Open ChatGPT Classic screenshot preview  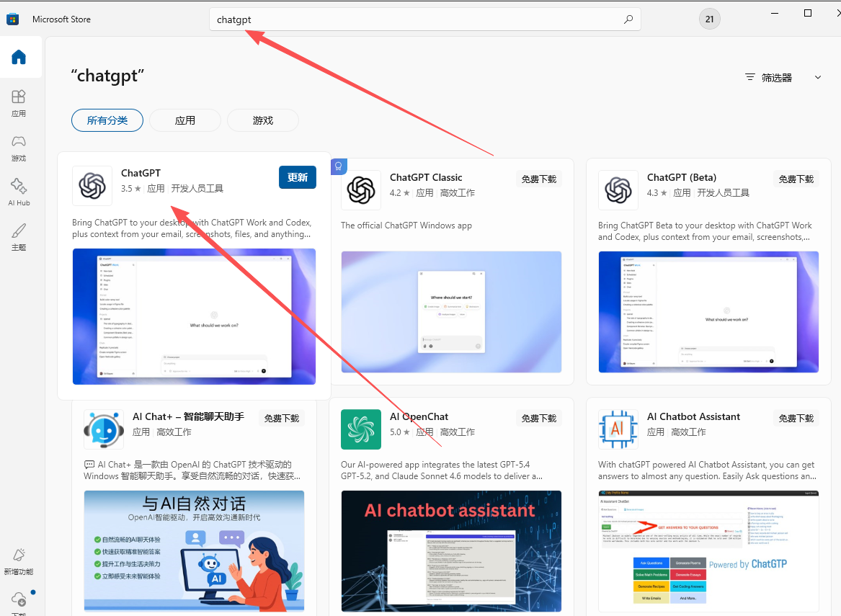click(452, 312)
